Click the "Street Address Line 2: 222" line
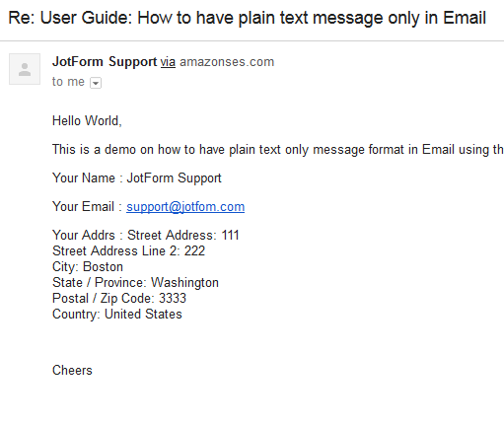The height and width of the screenshot is (425, 504). click(128, 251)
